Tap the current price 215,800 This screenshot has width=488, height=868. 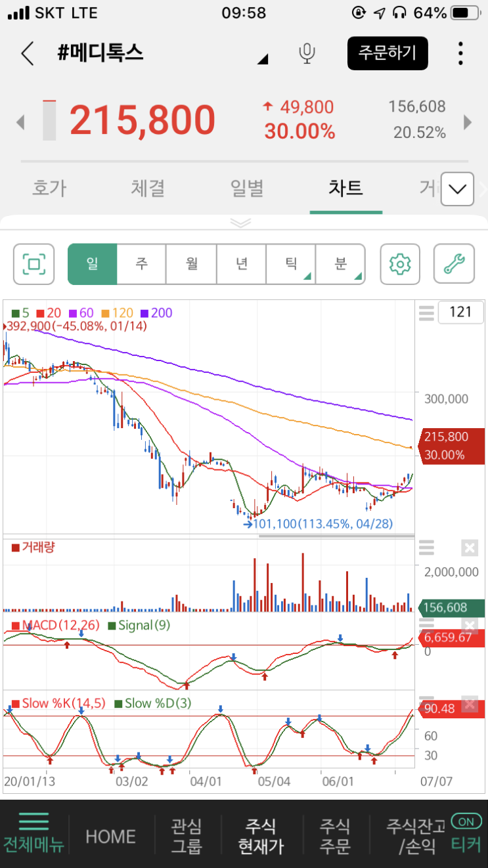pyautogui.click(x=143, y=121)
